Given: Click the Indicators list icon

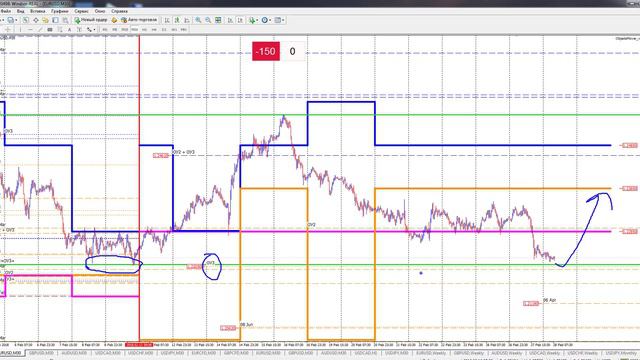Looking at the screenshot, I should click(x=252, y=20).
